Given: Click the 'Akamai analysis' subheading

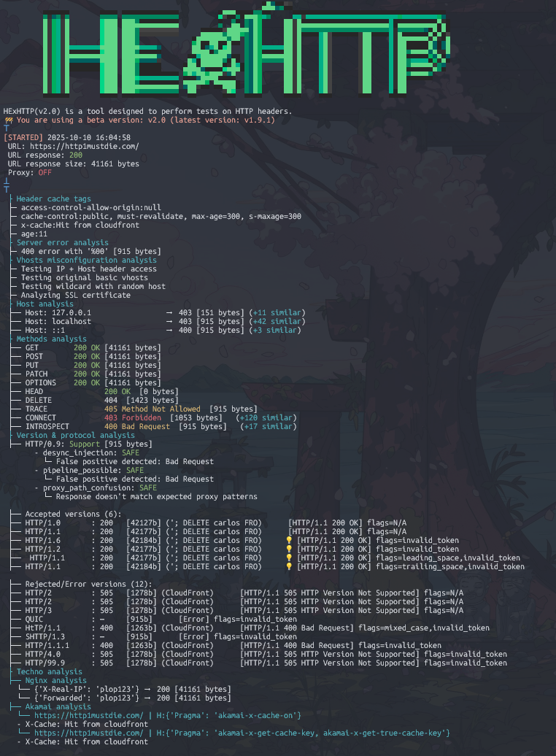Looking at the screenshot, I should click(x=58, y=707).
